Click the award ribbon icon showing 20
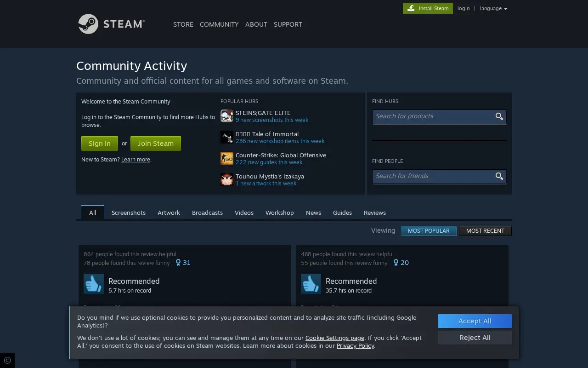Viewport: 588px width, 368px height. tap(396, 263)
